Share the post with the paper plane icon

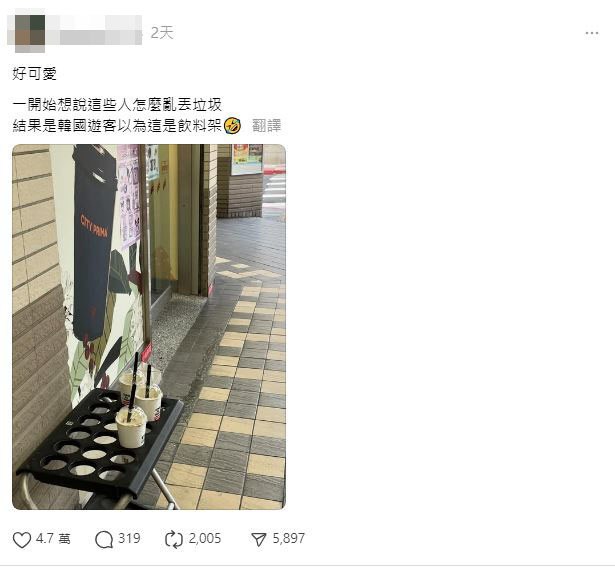[259, 539]
